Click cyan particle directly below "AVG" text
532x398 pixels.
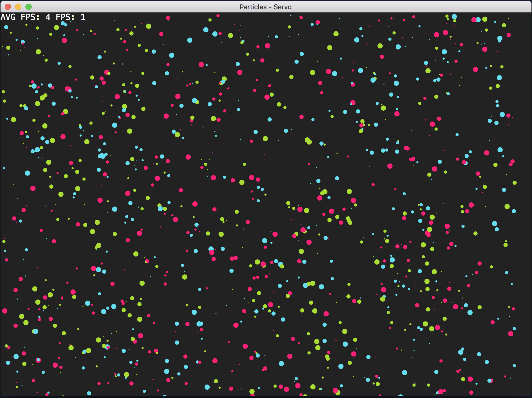[6, 27]
